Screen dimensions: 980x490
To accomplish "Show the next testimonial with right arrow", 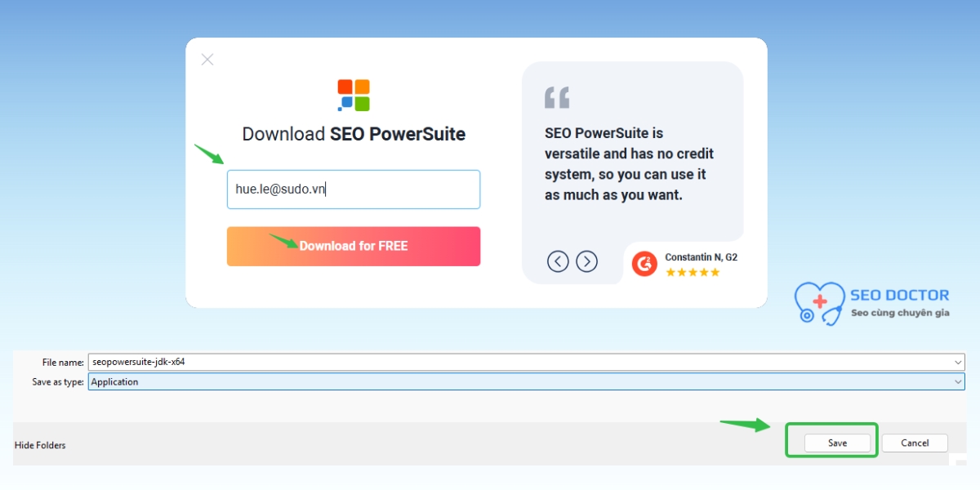I will pos(587,261).
